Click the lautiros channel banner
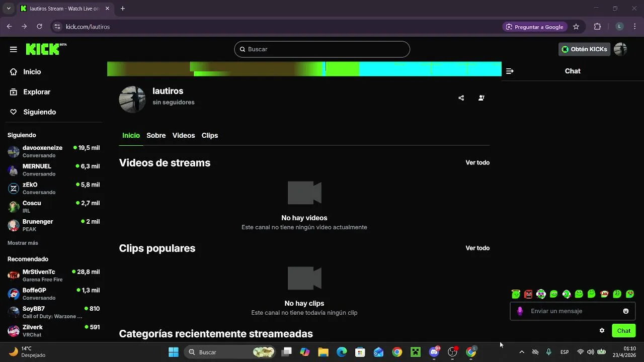The image size is (644, 362). (304, 69)
